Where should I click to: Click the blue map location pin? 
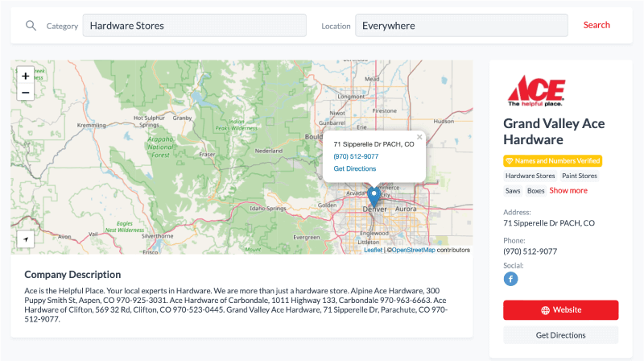(374, 196)
